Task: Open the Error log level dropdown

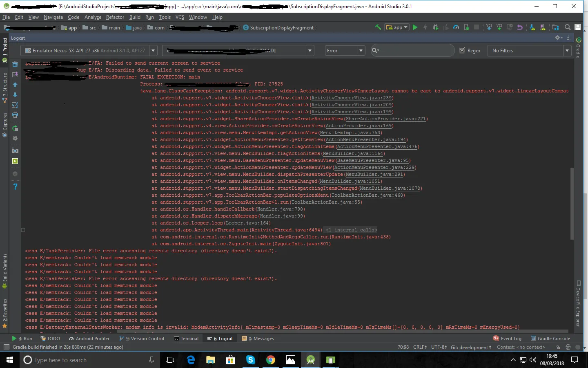Action: pyautogui.click(x=345, y=51)
